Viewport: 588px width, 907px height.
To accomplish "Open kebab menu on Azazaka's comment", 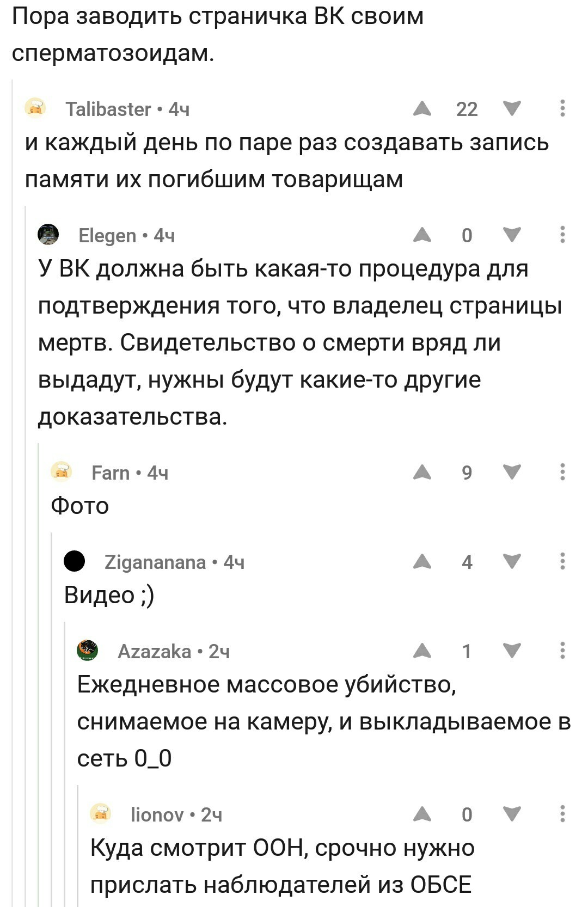I will pos(562,651).
